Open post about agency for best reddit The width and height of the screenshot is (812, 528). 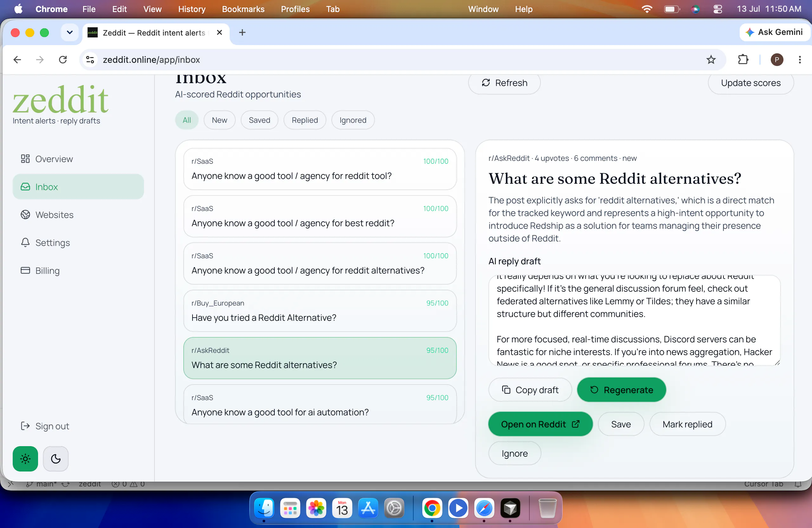pos(320,216)
